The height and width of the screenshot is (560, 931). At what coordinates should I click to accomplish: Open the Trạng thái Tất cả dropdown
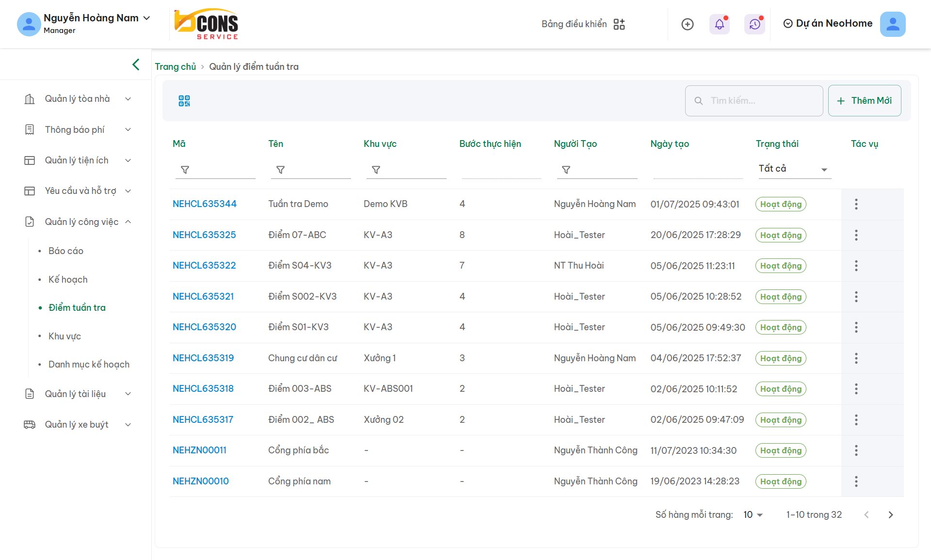pyautogui.click(x=794, y=169)
